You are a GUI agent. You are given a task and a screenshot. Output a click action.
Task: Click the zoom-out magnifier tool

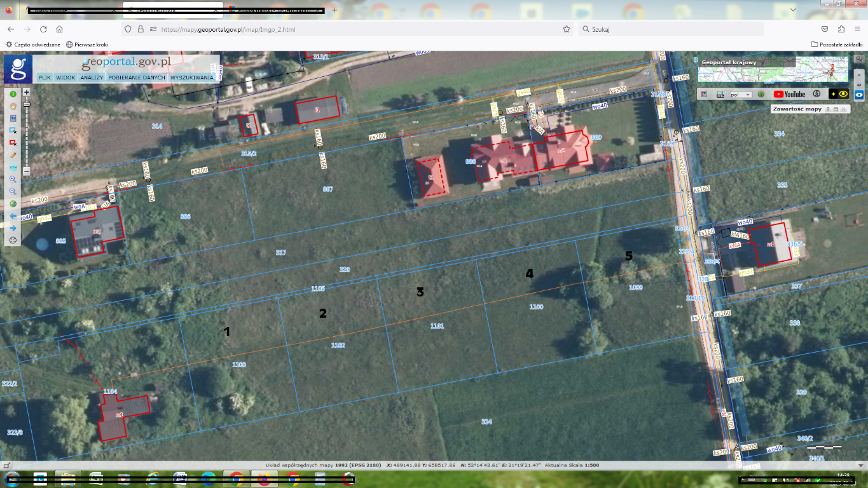(13, 191)
